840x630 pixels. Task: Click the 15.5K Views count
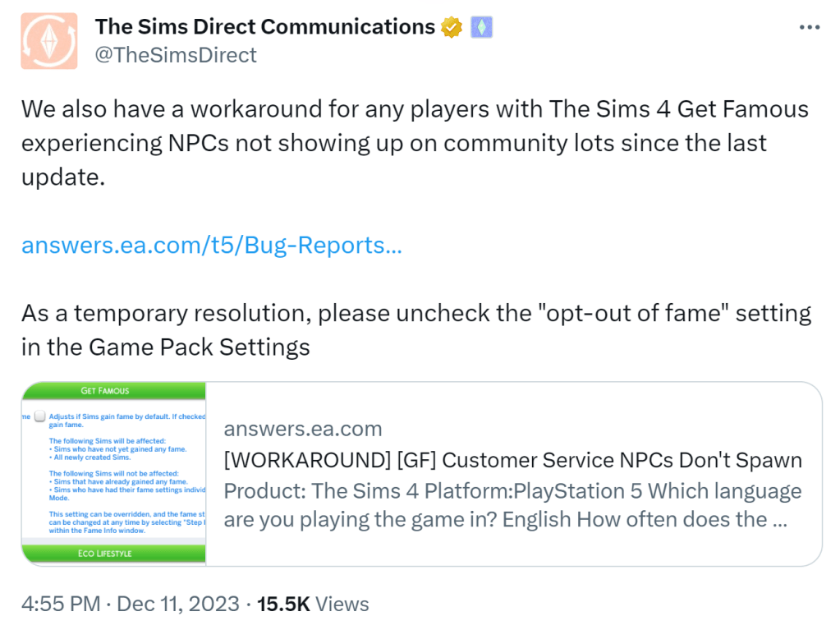coord(313,605)
